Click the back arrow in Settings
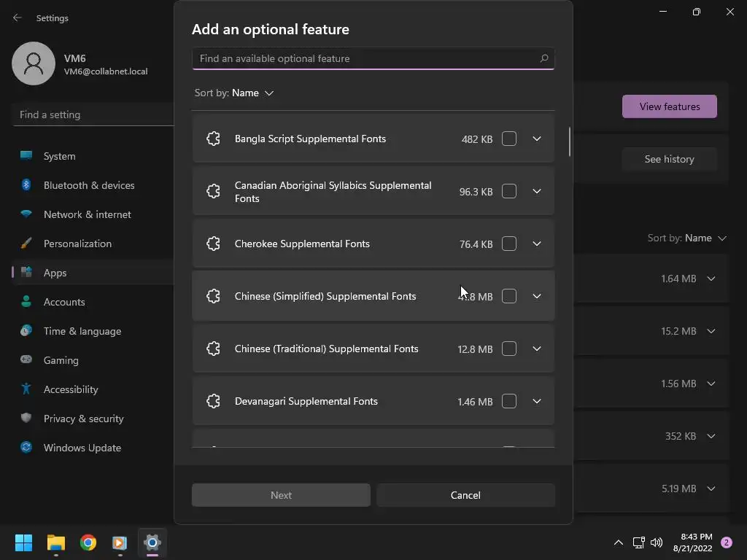This screenshot has height=560, width=747. (x=18, y=17)
